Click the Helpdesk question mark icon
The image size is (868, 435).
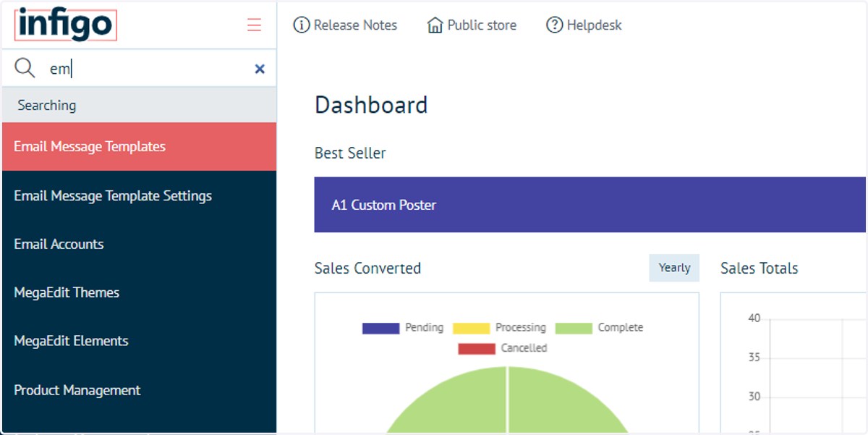pyautogui.click(x=554, y=25)
